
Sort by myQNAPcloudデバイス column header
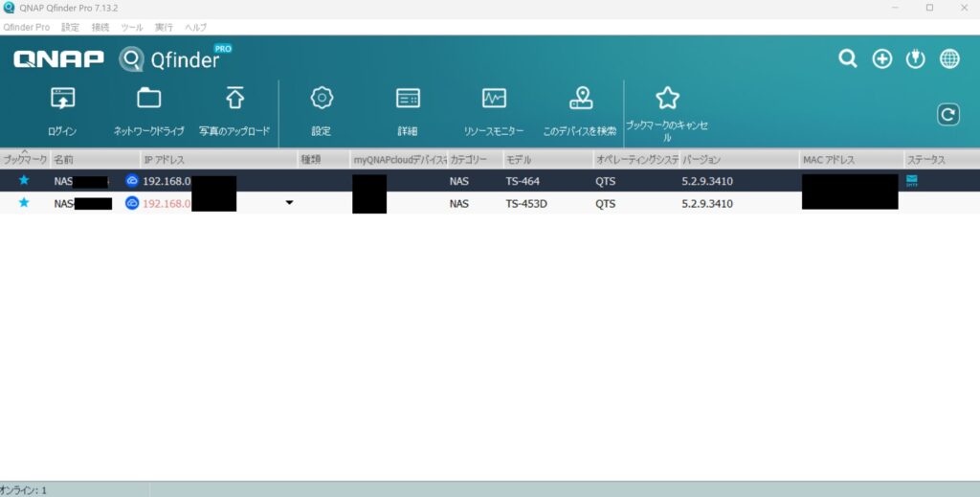(x=399, y=159)
